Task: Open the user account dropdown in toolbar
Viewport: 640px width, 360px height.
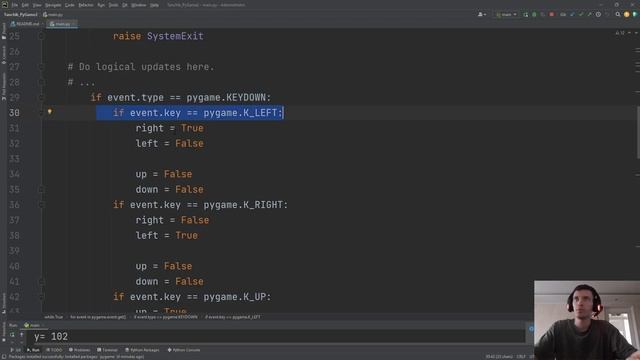Action: (x=482, y=14)
